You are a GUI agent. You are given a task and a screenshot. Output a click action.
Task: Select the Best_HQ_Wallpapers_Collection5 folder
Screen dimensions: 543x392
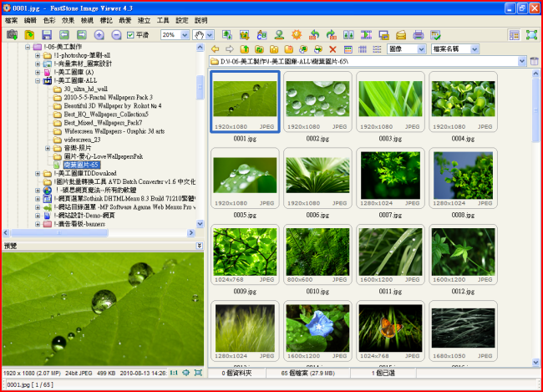tap(105, 114)
